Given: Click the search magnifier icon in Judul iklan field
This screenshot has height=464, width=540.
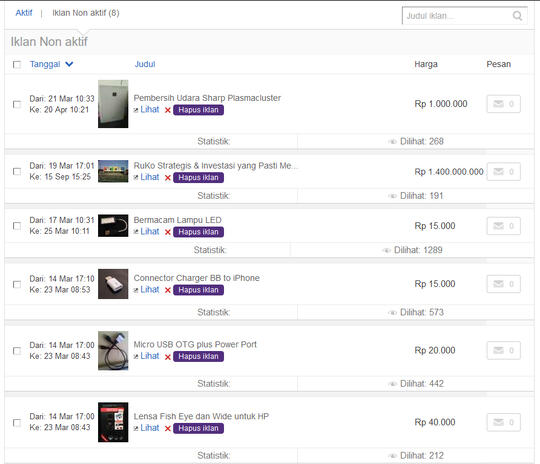Looking at the screenshot, I should [x=517, y=16].
